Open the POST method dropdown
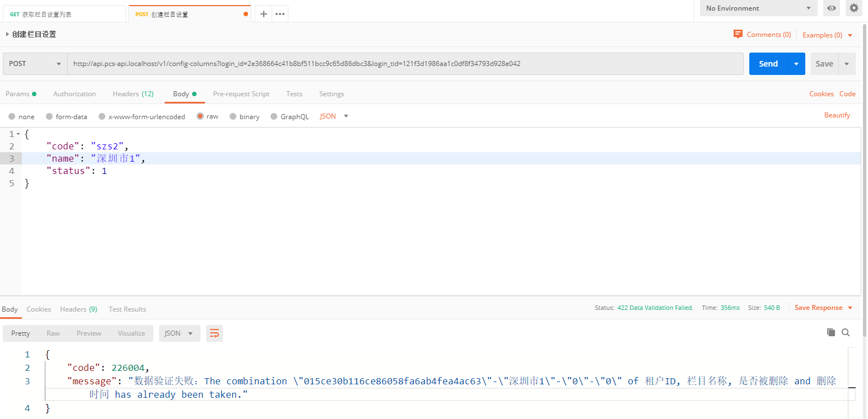868x419 pixels. point(35,64)
